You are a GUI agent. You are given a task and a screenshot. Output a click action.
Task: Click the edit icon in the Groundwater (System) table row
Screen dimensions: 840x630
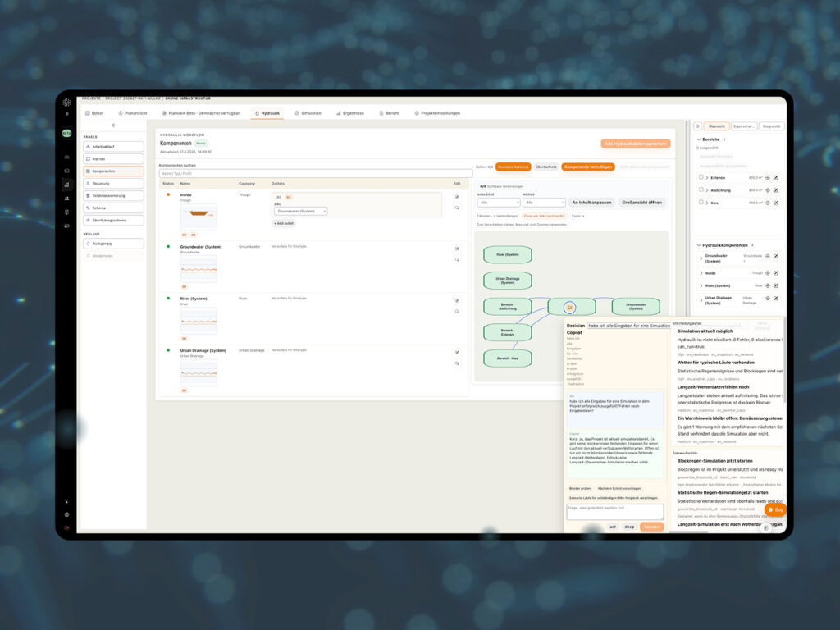click(457, 249)
